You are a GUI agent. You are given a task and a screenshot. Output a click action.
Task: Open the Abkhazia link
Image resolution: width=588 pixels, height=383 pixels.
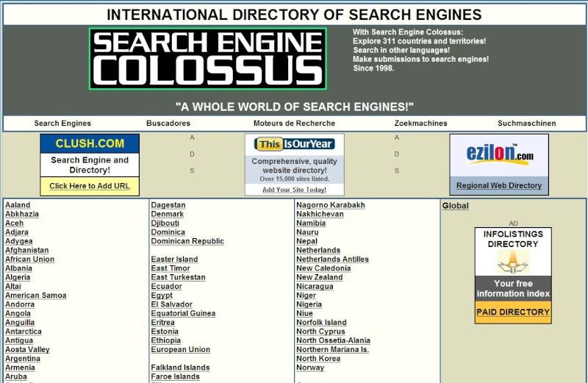click(x=22, y=214)
